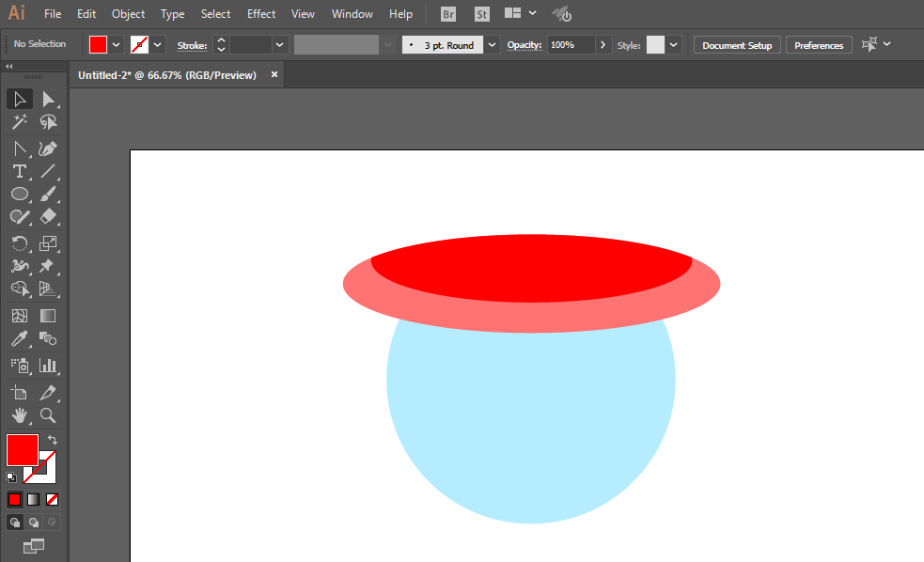Open the View menu
Screen dimensions: 924x562
[303, 13]
